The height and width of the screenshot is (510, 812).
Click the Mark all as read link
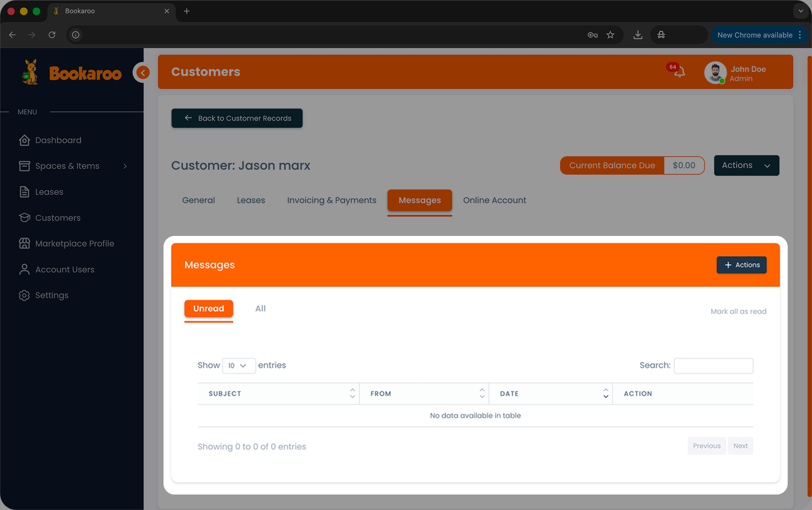(x=738, y=312)
